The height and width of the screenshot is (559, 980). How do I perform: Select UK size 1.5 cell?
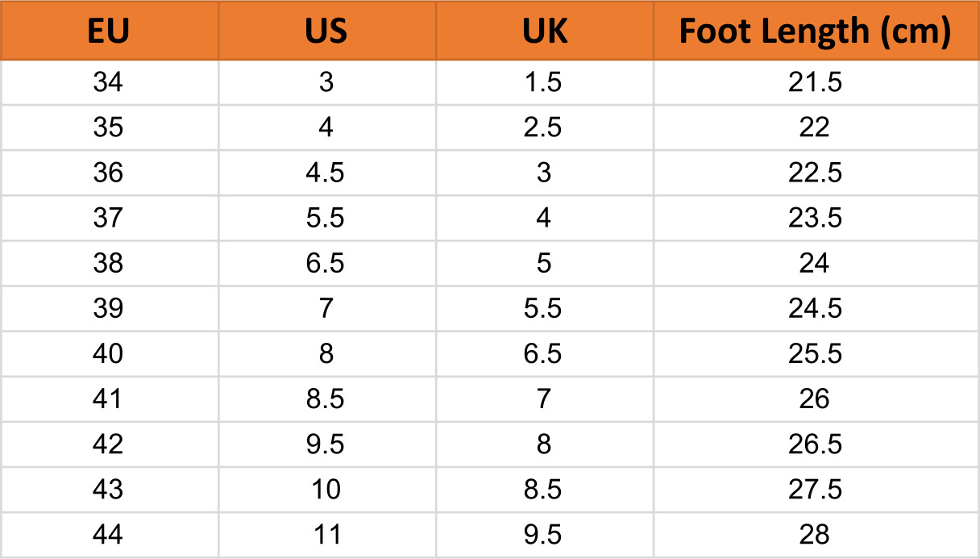tap(544, 82)
